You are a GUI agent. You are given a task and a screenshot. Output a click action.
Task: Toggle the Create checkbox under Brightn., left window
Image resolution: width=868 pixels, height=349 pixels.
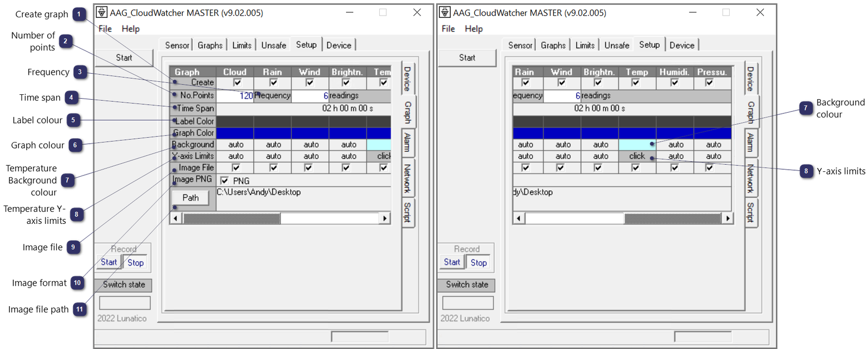(x=346, y=82)
